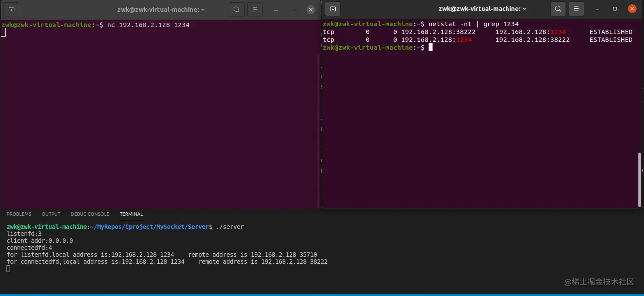Open search in right terminal window
Screen dimensions: 644x296
coord(558,9)
